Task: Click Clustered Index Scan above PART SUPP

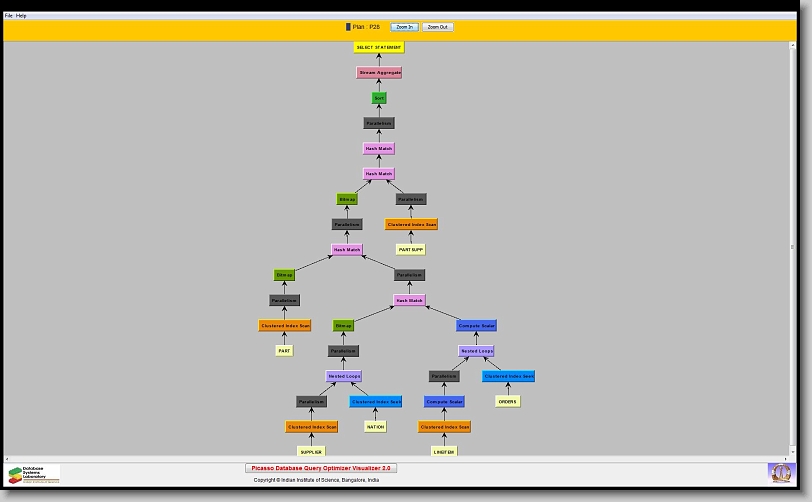Action: point(411,225)
